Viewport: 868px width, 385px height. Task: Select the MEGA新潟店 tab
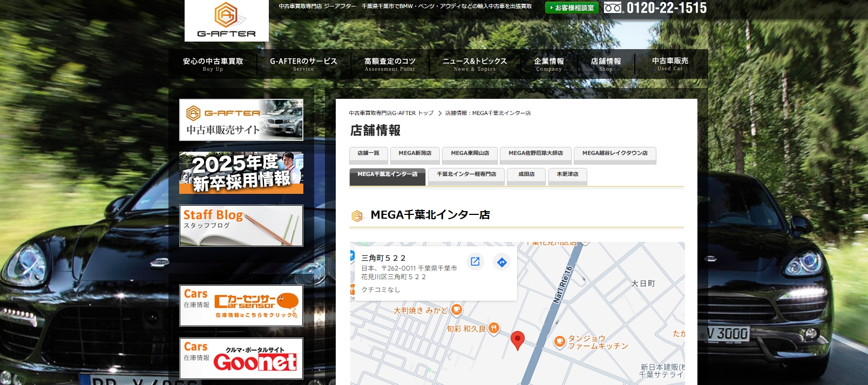point(415,153)
